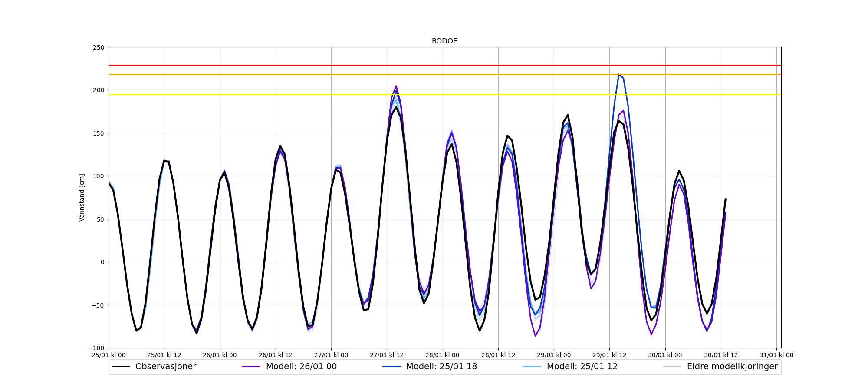
Task: Click the '29/01 kl 00' x-axis tick label
Action: (x=554, y=355)
